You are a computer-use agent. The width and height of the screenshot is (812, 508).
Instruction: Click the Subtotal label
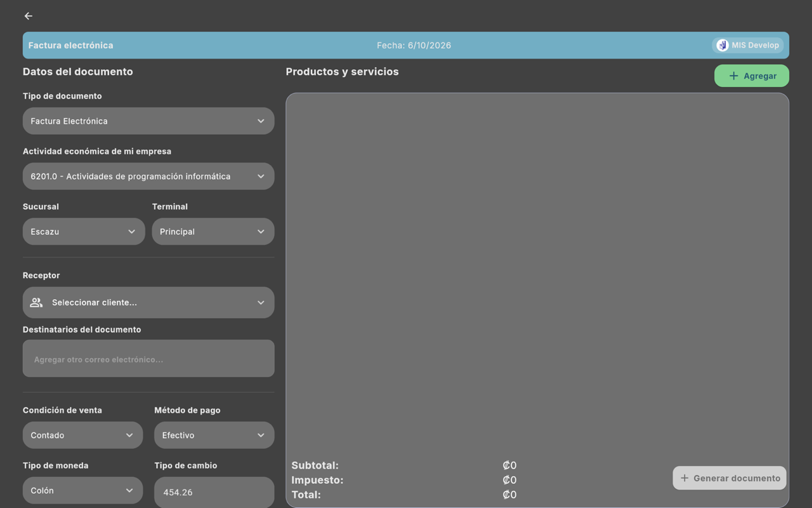315,465
